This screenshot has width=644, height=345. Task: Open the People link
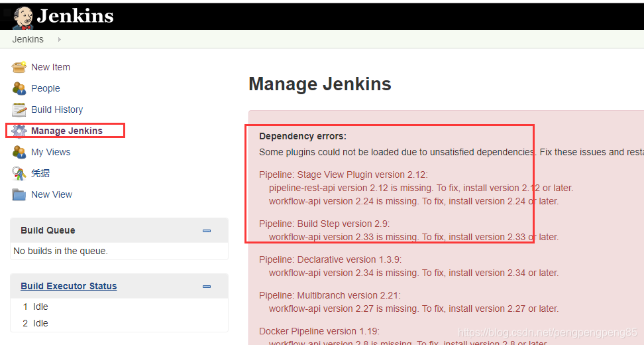click(46, 88)
